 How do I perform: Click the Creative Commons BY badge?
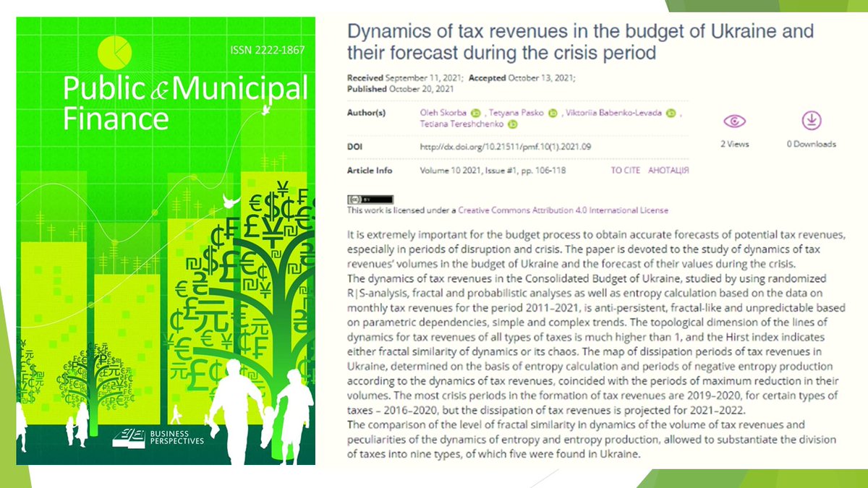(370, 198)
